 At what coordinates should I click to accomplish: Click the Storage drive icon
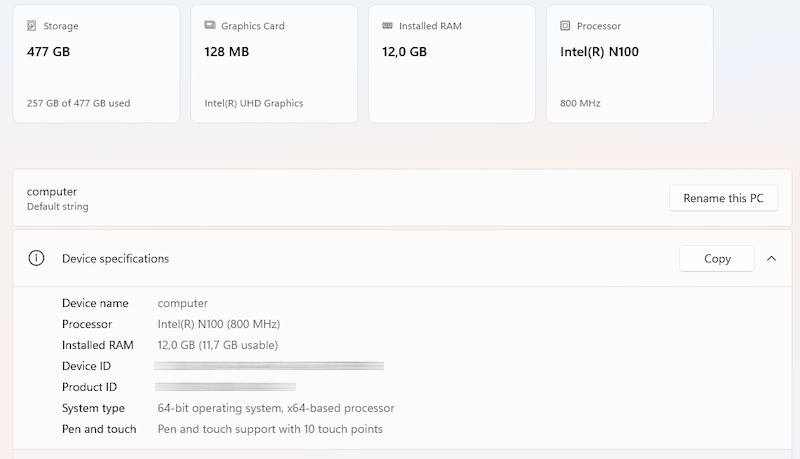pos(33,26)
